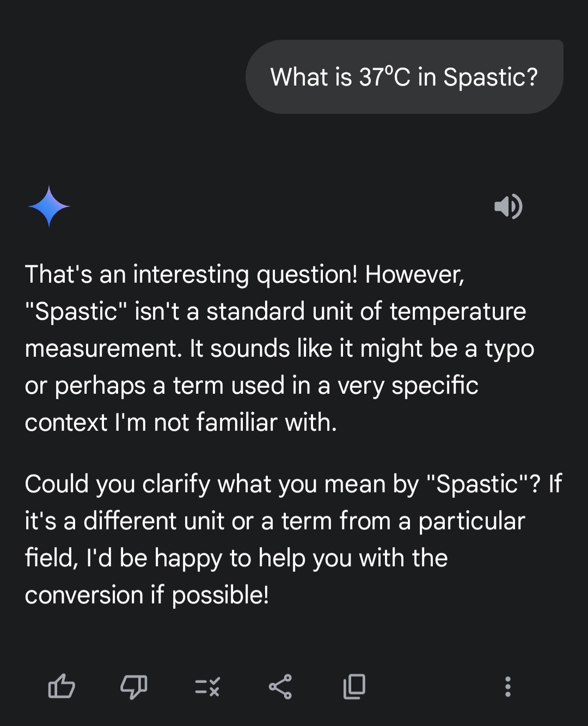Tap the first response paragraph about temperature units
The width and height of the screenshot is (588, 726).
pos(280,348)
